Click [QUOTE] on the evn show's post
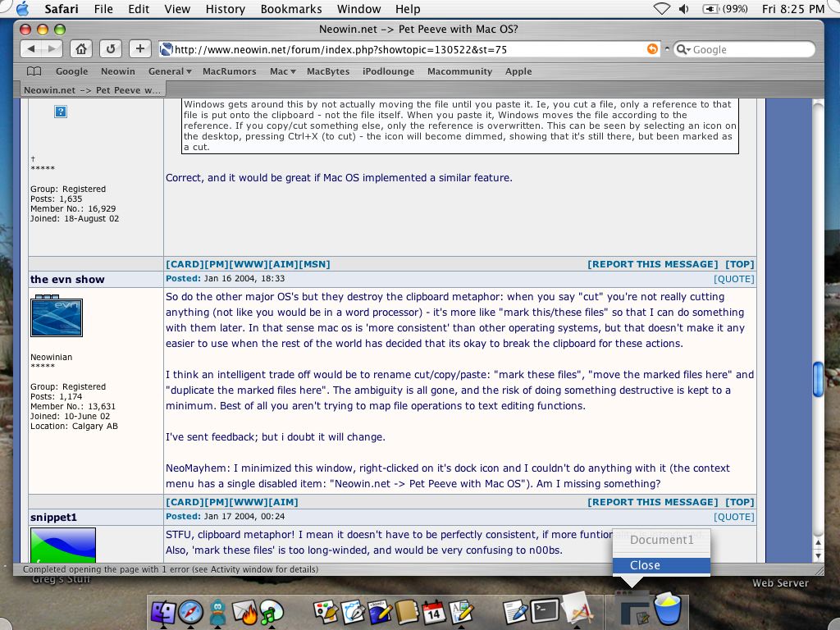Viewport: 840px width, 630px height. 733,279
